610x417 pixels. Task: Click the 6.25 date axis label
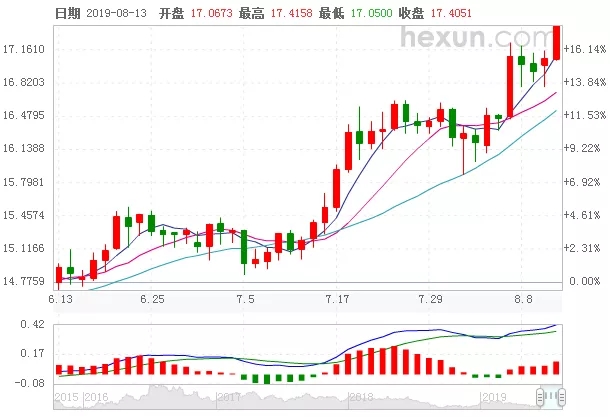(152, 300)
